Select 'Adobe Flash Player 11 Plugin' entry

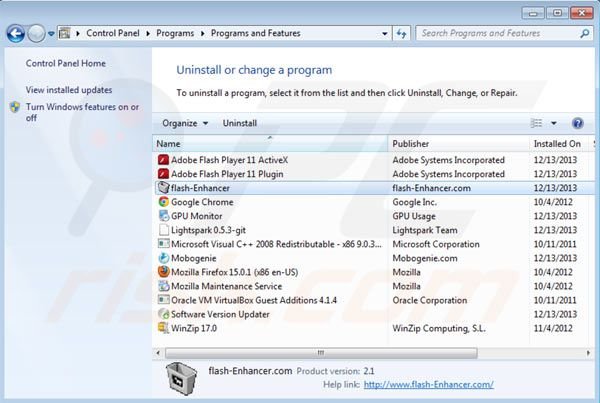227,174
